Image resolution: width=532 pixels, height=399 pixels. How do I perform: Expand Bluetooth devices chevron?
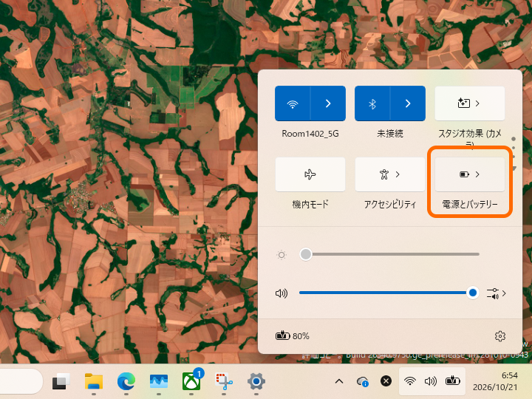[x=408, y=103]
